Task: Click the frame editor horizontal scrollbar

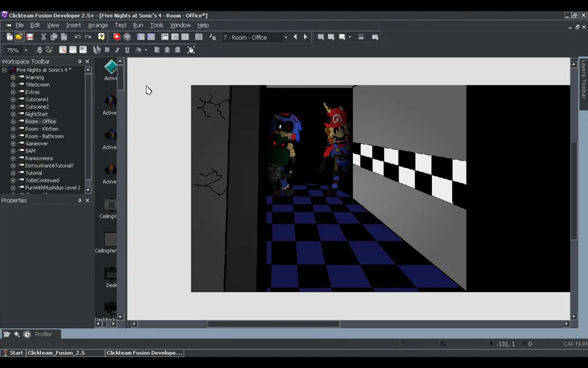Action: [273, 324]
